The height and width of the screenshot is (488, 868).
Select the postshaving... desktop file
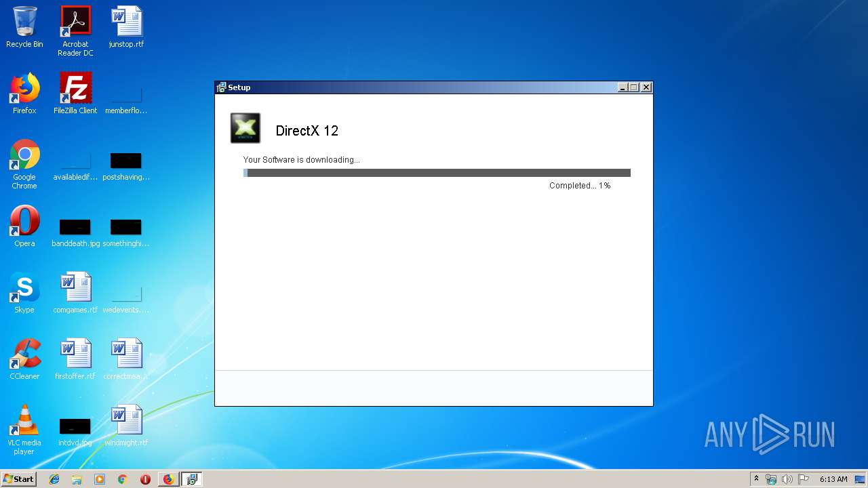pos(126,167)
